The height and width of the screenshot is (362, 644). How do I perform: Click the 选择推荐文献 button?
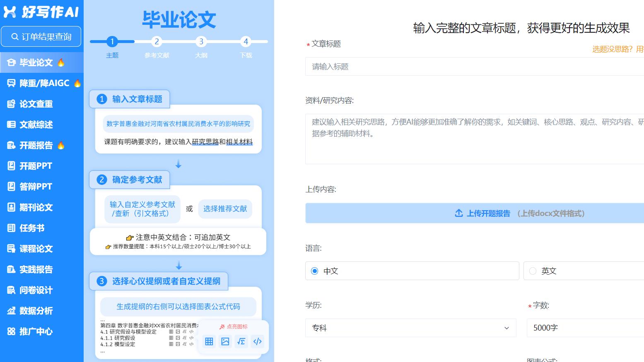tap(225, 209)
